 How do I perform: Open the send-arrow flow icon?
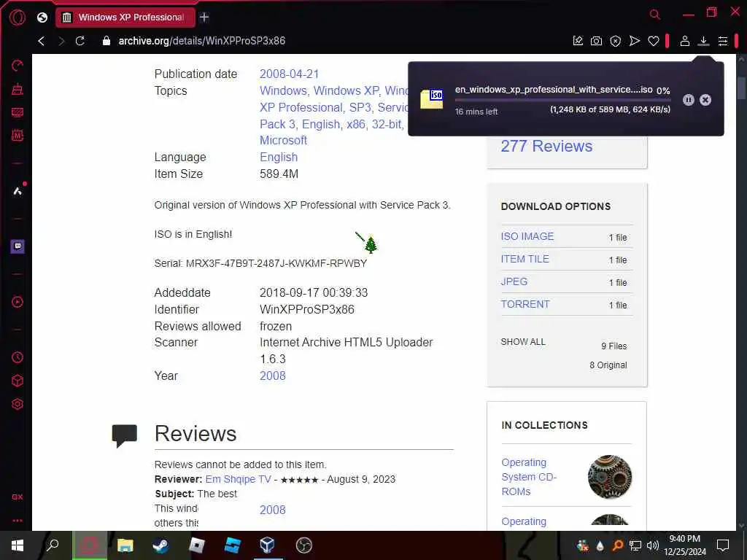click(635, 41)
